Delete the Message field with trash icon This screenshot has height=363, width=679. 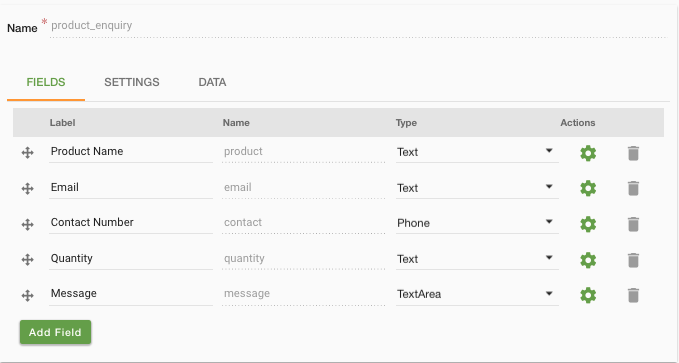tap(633, 295)
